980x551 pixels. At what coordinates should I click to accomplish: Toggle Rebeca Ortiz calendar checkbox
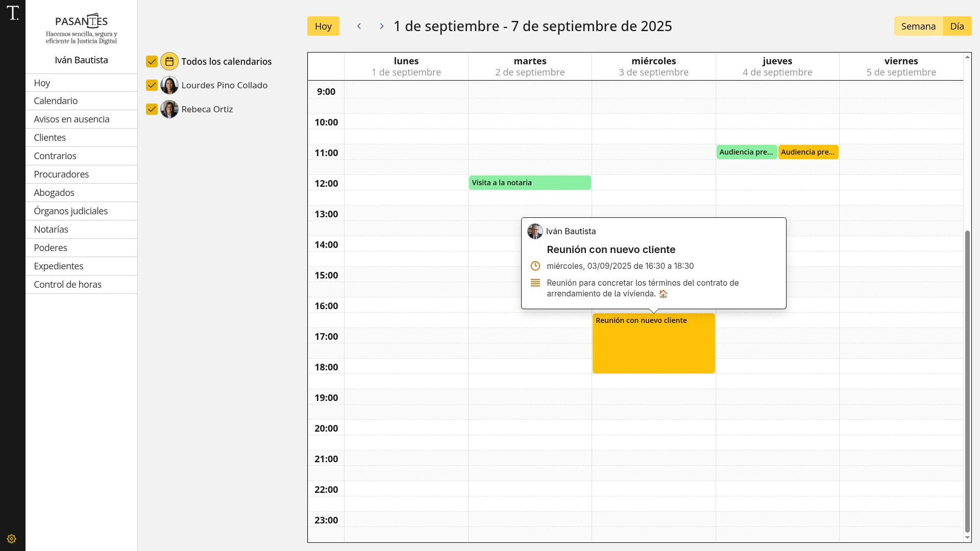pos(152,109)
